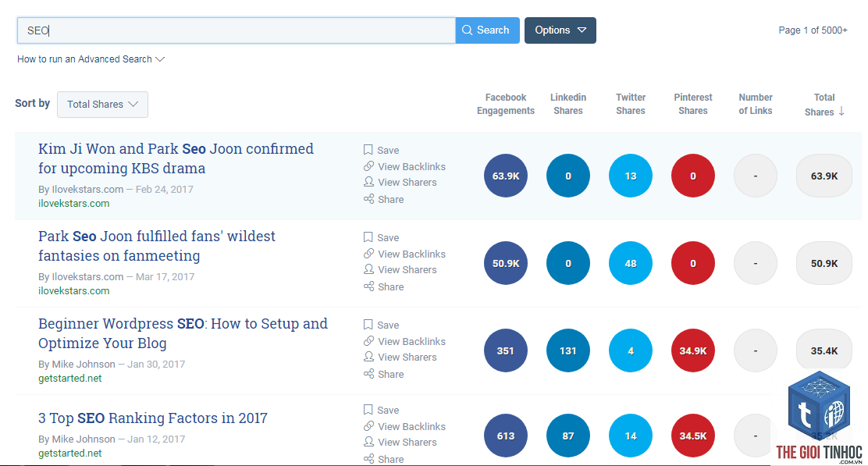
Task: Click the 351 Facebook engagements circle
Action: 505,351
